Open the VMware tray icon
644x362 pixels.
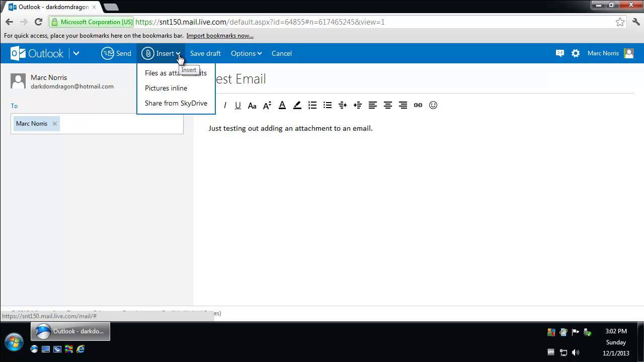[551, 352]
